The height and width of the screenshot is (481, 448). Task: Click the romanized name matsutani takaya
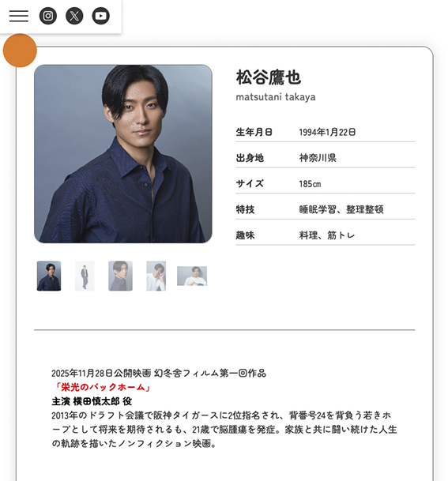pyautogui.click(x=276, y=97)
